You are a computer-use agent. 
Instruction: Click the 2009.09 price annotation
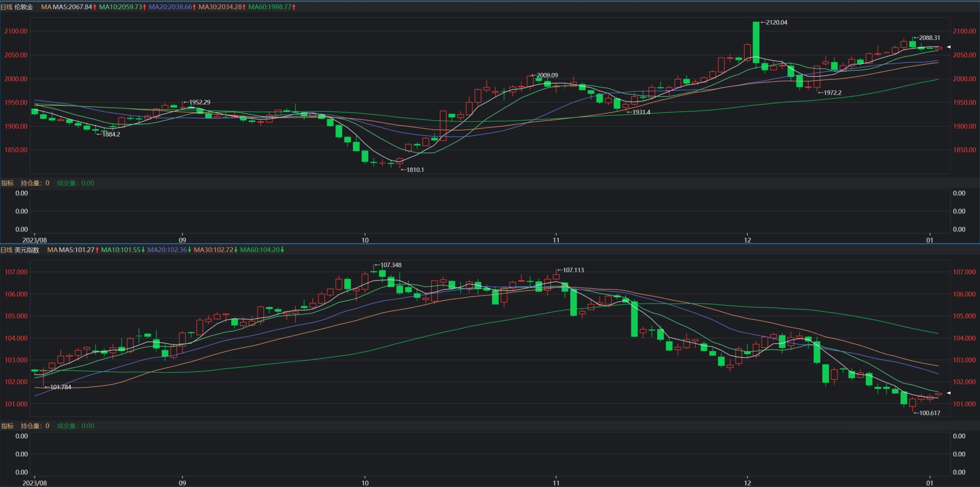[x=544, y=75]
